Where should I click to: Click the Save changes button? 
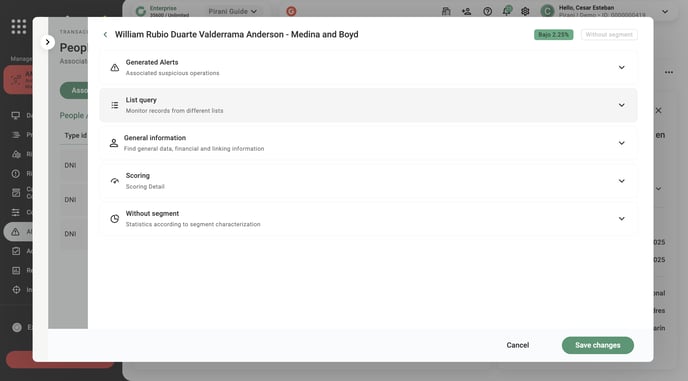[598, 345]
